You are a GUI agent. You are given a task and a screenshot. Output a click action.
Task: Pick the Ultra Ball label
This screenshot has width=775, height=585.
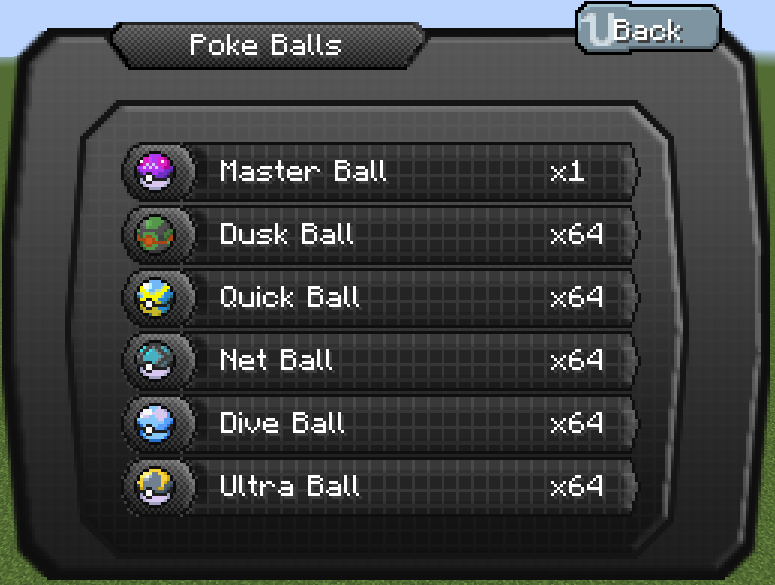point(290,486)
